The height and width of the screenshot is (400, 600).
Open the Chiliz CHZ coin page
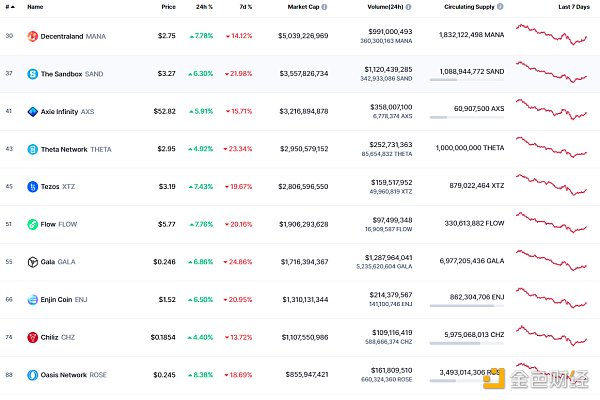click(x=58, y=337)
